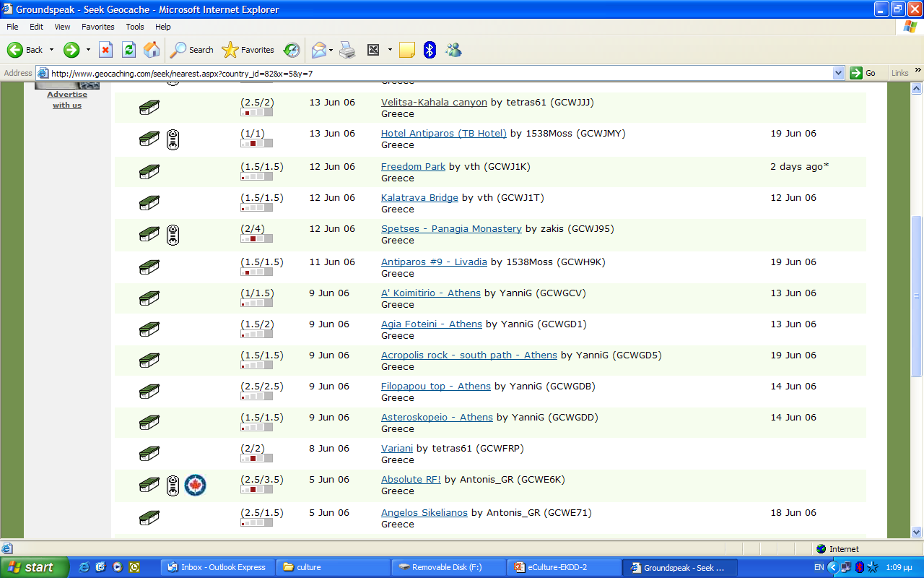Screen dimensions: 924x578
Task: Open the Forward history dropdown arrow
Action: pyautogui.click(x=88, y=50)
